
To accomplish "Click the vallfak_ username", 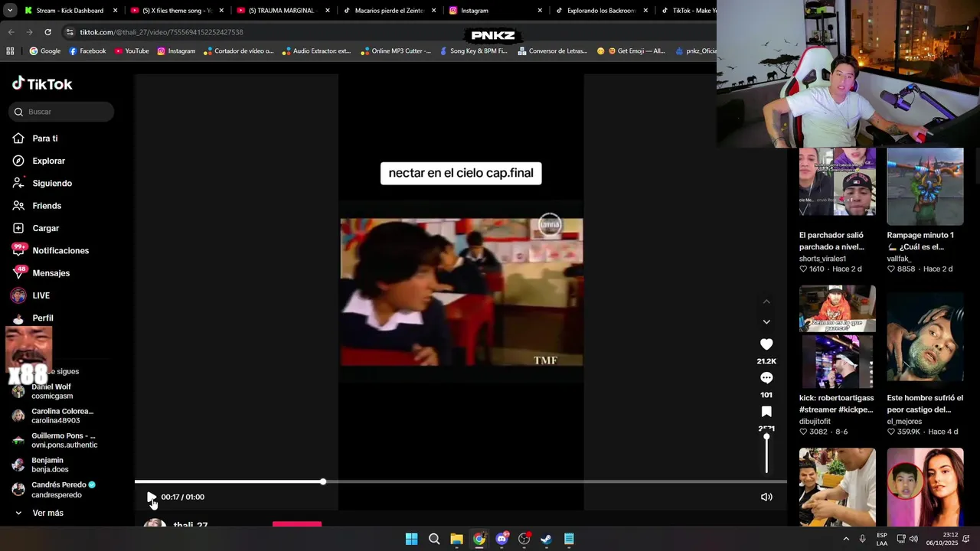I will (x=899, y=259).
